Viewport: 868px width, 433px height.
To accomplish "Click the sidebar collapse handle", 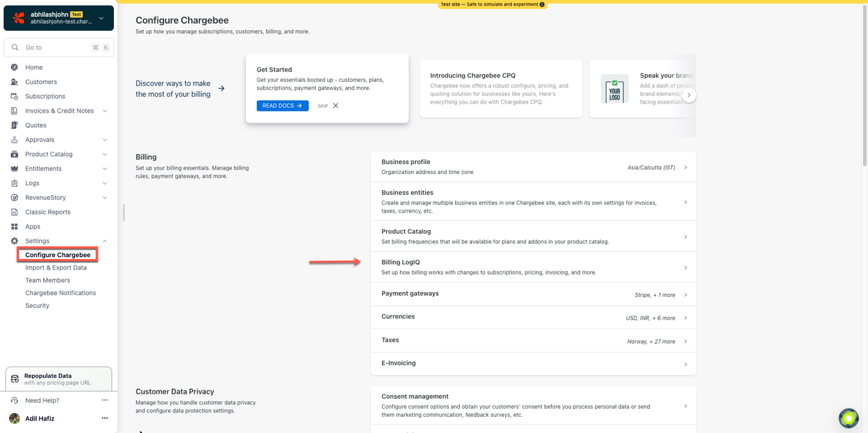I will 124,213.
